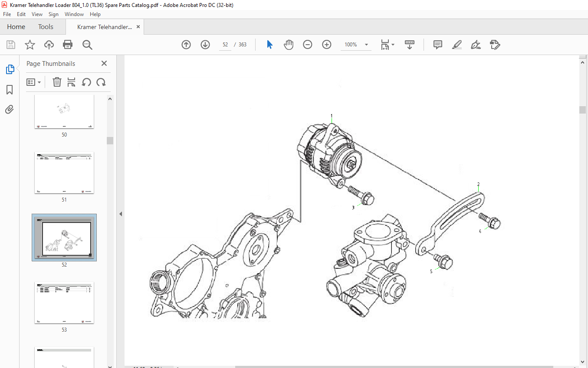Open the Edit menu

pos(21,14)
